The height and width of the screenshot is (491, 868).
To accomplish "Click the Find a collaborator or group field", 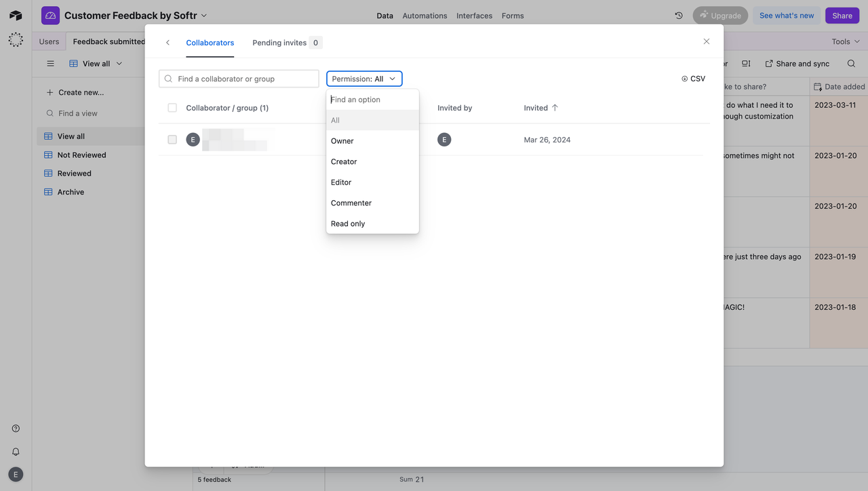I will [239, 78].
